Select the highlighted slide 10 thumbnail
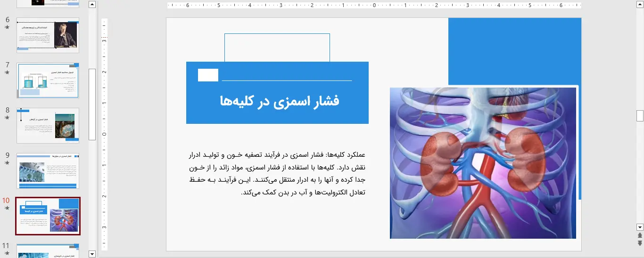This screenshot has height=258, width=644. click(48, 216)
